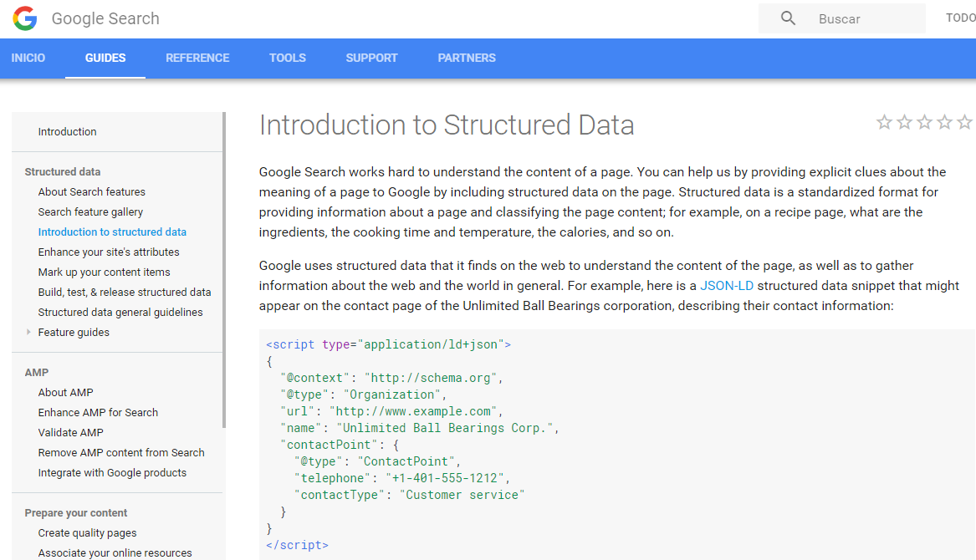Screen dimensions: 976x560
Task: Click the Google Search title
Action: (x=105, y=18)
